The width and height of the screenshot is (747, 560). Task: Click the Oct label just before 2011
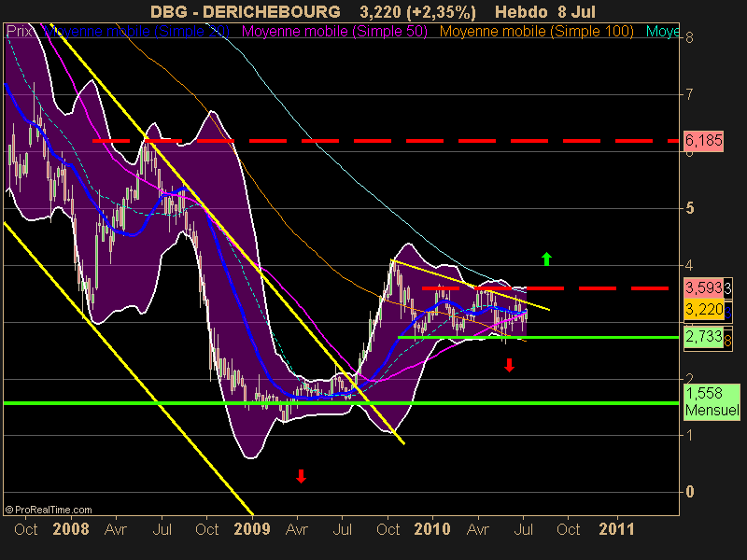click(569, 529)
